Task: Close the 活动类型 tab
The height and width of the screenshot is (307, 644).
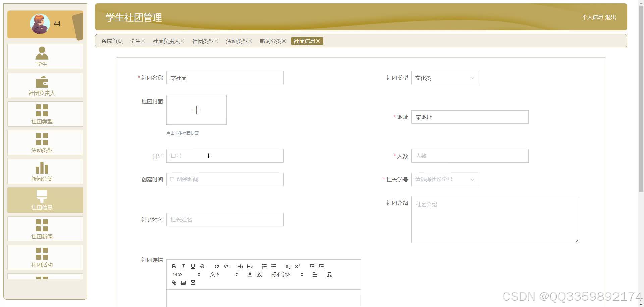Action: click(x=250, y=41)
